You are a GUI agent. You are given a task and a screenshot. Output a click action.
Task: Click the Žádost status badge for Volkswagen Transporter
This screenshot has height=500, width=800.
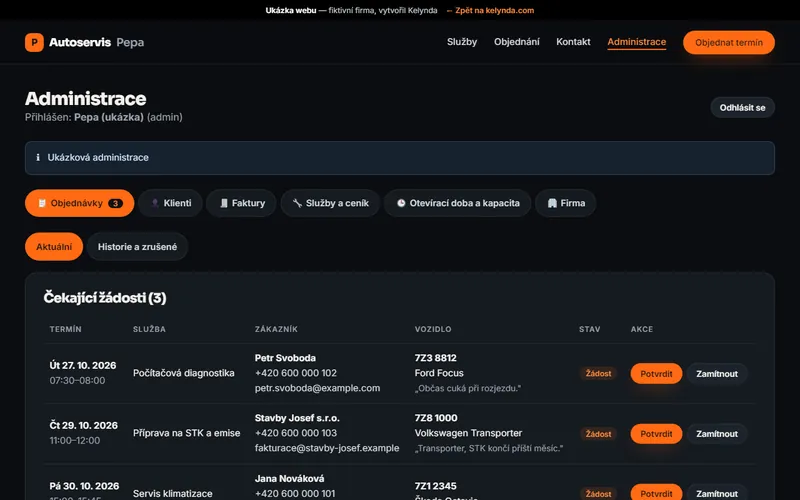(598, 434)
